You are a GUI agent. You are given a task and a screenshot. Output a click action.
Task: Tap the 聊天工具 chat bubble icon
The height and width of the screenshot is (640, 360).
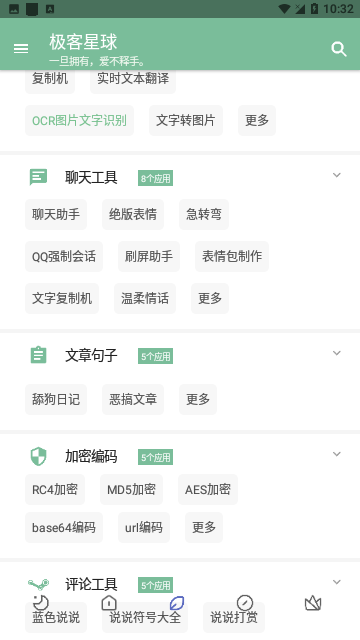pyautogui.click(x=38, y=177)
